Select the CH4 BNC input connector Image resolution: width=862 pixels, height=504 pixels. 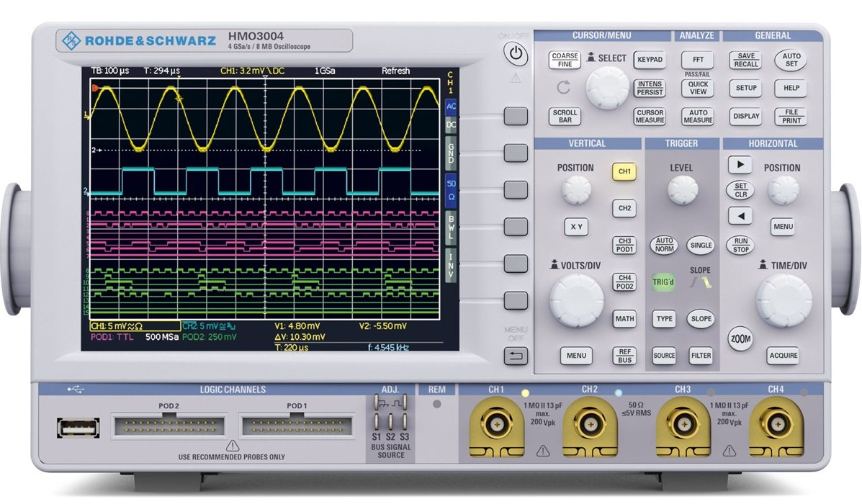(776, 424)
